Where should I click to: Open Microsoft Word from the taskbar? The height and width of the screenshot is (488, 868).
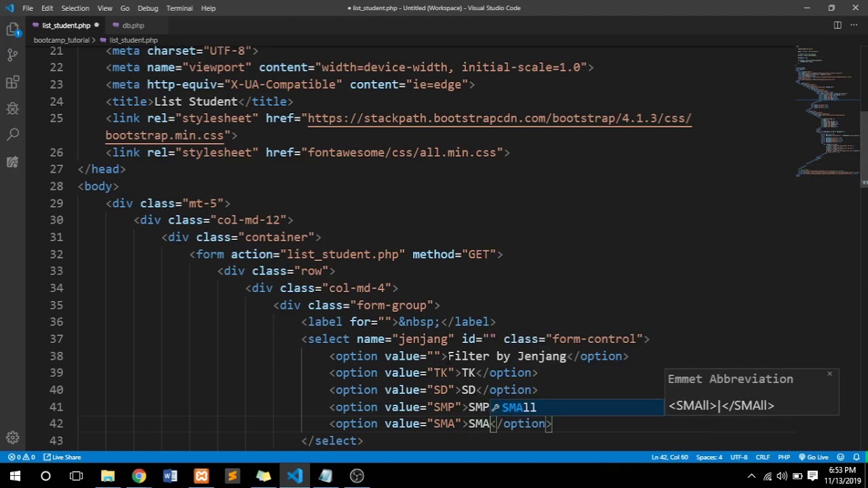170,476
